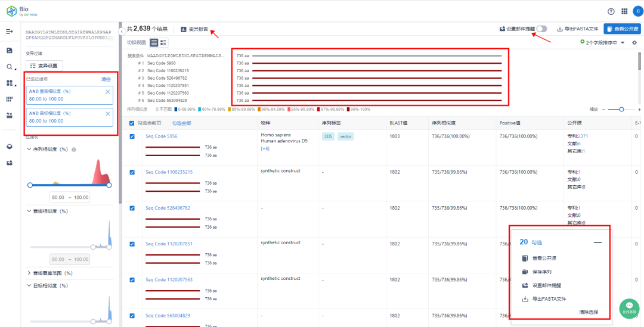Switch to detailed list view icon
The height and width of the screenshot is (327, 644).
point(163,42)
